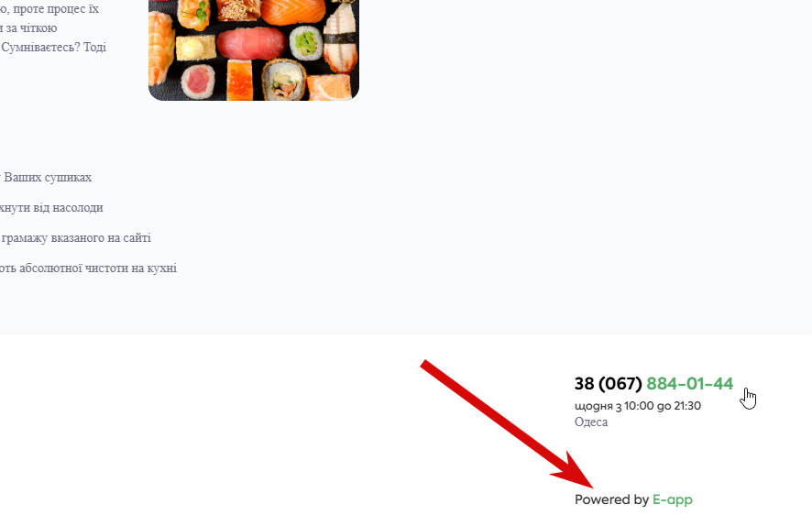
Task: Click the breaded square piece with mayo dollop
Action: pos(196,49)
